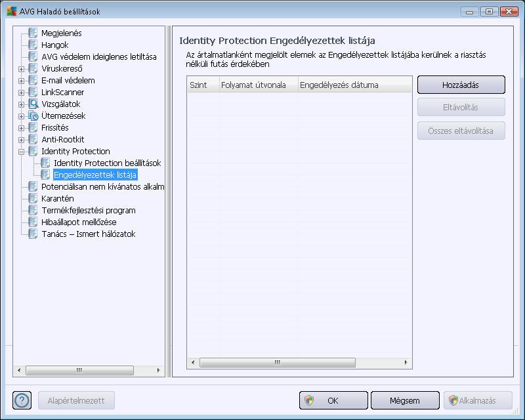Expand the LinkScanner node
The width and height of the screenshot is (525, 420).
(22, 93)
